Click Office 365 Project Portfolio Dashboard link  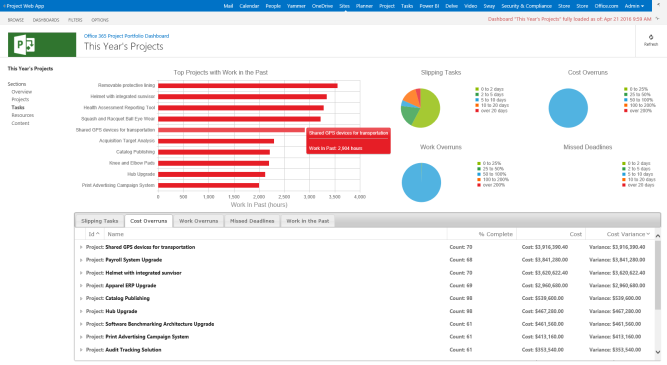point(126,36)
